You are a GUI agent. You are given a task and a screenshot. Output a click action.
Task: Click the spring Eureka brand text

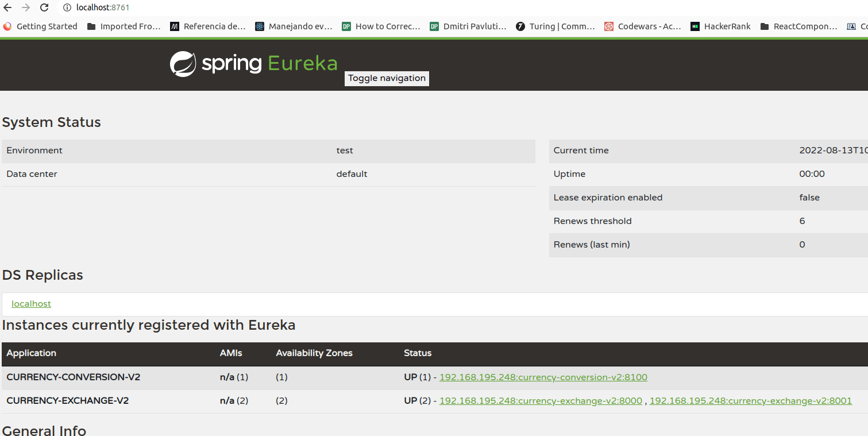(x=269, y=63)
